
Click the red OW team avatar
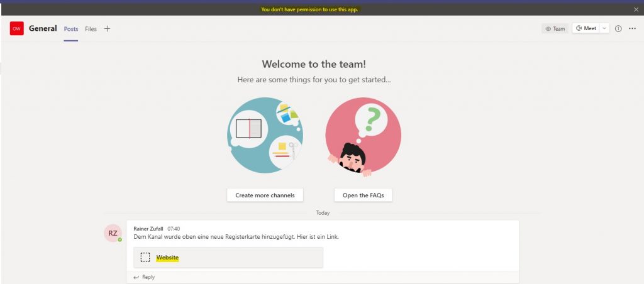coord(16,29)
